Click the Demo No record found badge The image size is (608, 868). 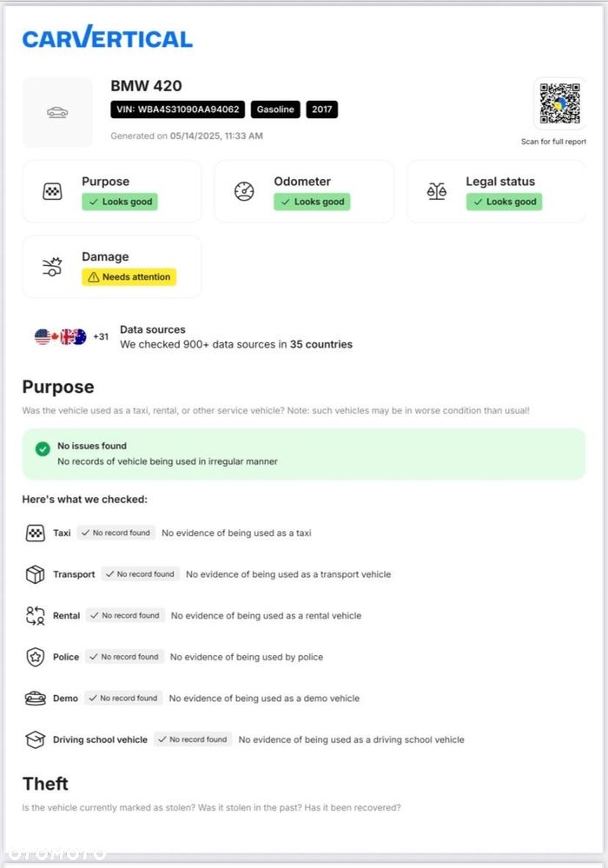pos(122,699)
